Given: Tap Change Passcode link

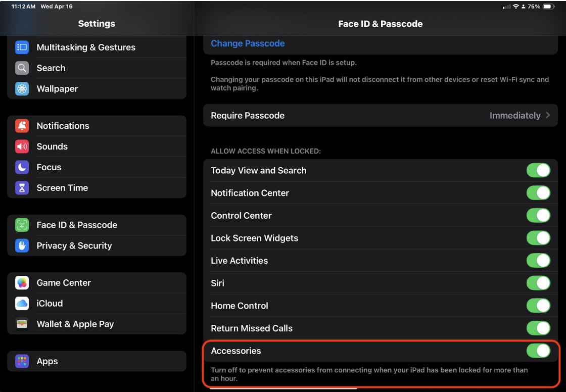Looking at the screenshot, I should pyautogui.click(x=248, y=43).
